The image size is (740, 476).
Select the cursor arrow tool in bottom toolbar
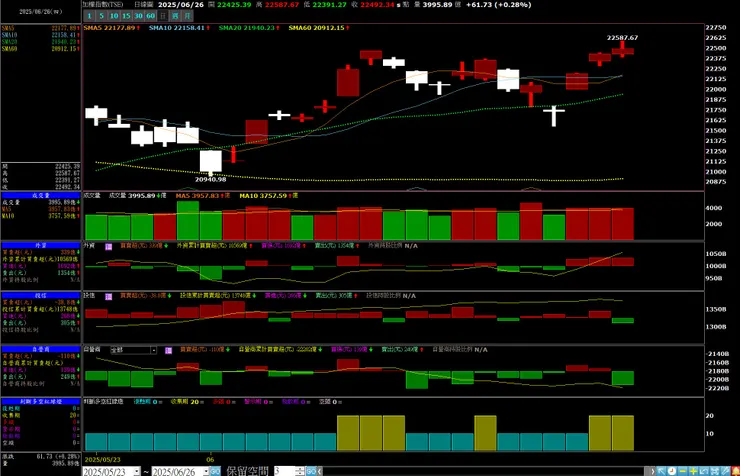click(661, 471)
